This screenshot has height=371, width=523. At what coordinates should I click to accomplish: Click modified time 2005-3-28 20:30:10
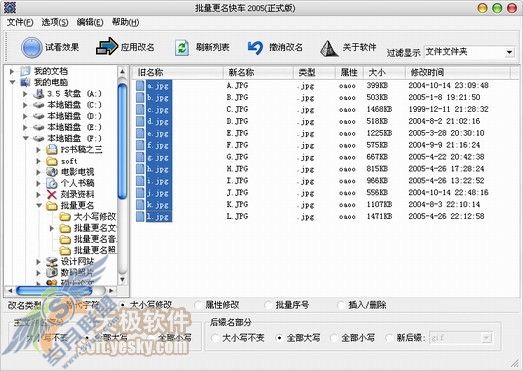pyautogui.click(x=446, y=133)
